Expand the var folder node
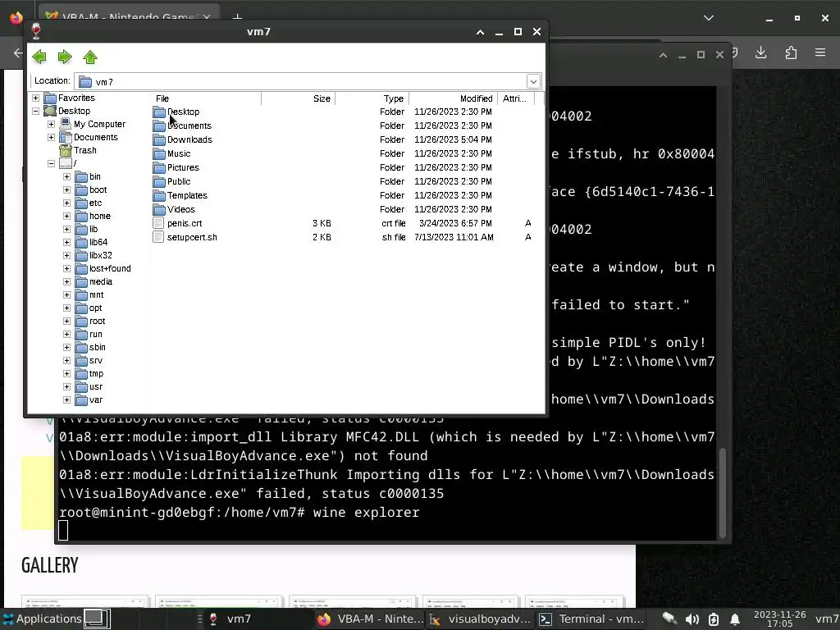 coord(66,399)
